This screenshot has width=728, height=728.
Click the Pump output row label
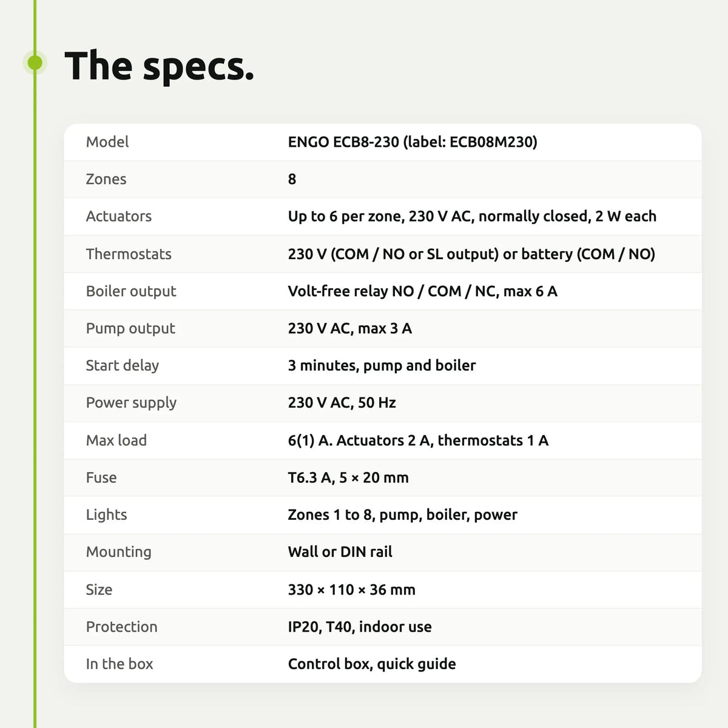(130, 328)
